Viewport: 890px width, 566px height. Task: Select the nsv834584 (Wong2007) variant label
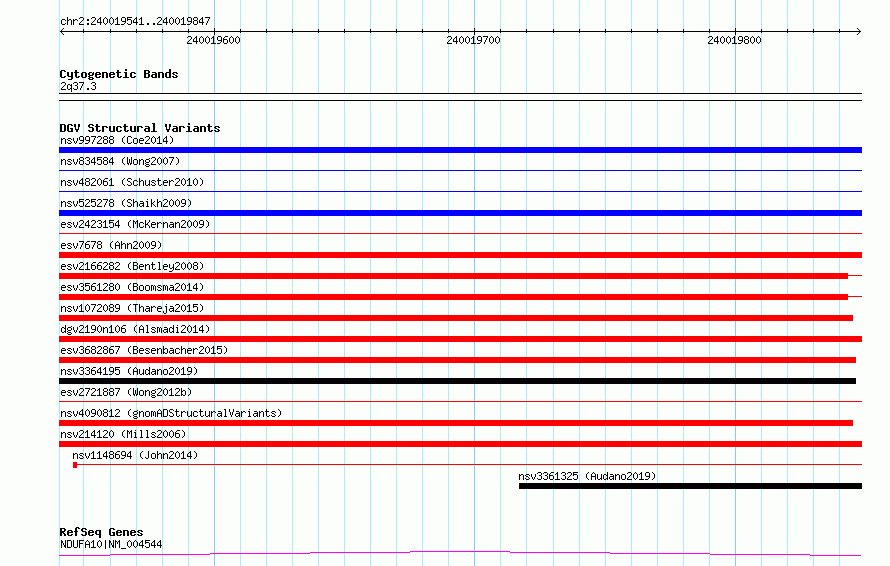point(120,161)
